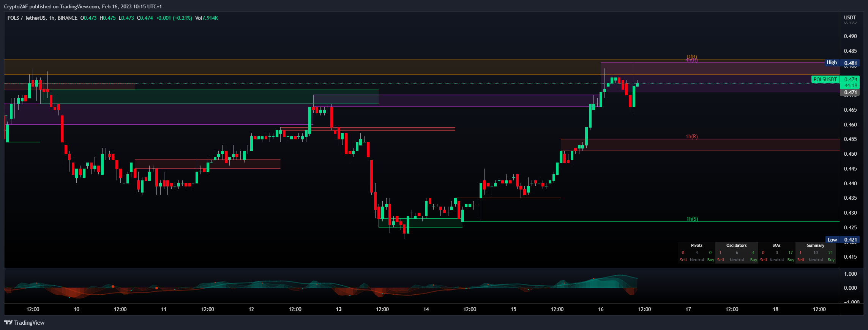This screenshot has height=330, width=868.
Task: Click the 0.455 price axis label
Action: 851,139
